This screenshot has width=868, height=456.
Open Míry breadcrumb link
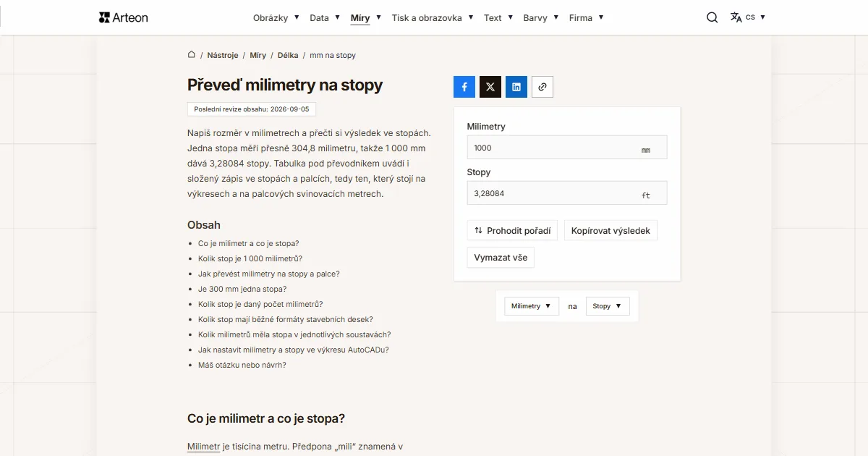click(x=258, y=55)
